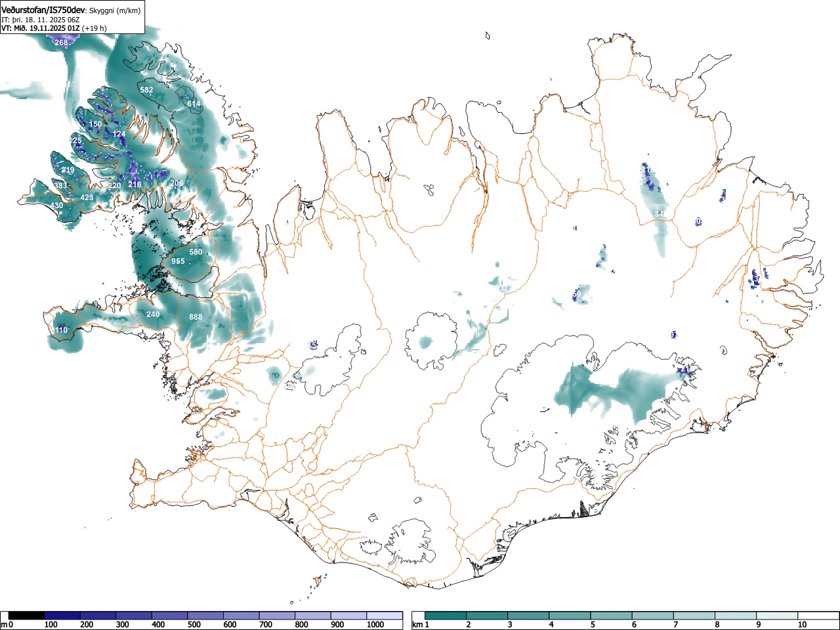The image size is (840, 630).
Task: Click the Veðurstofan/IS750dev Skyggni title text
Action: click(71, 10)
